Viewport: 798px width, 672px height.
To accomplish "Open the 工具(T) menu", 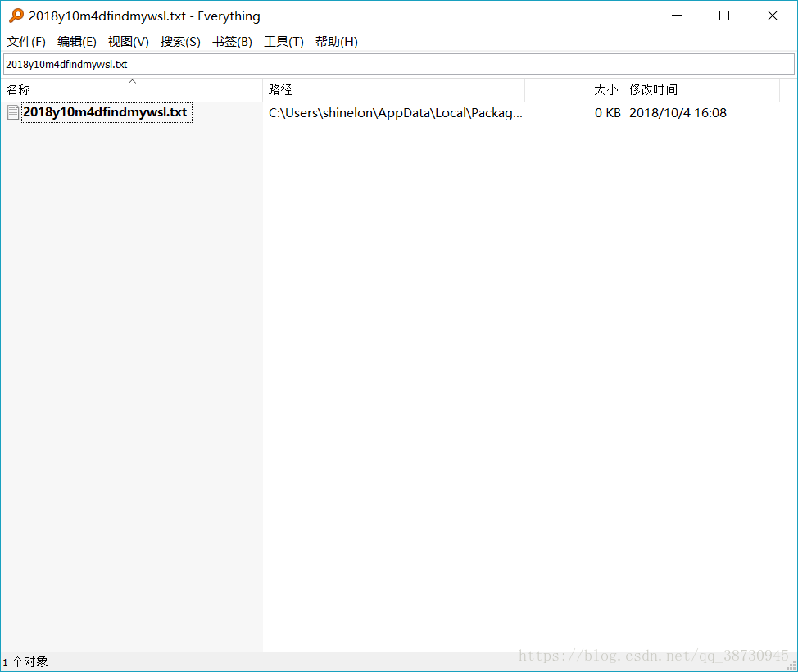I will [283, 42].
